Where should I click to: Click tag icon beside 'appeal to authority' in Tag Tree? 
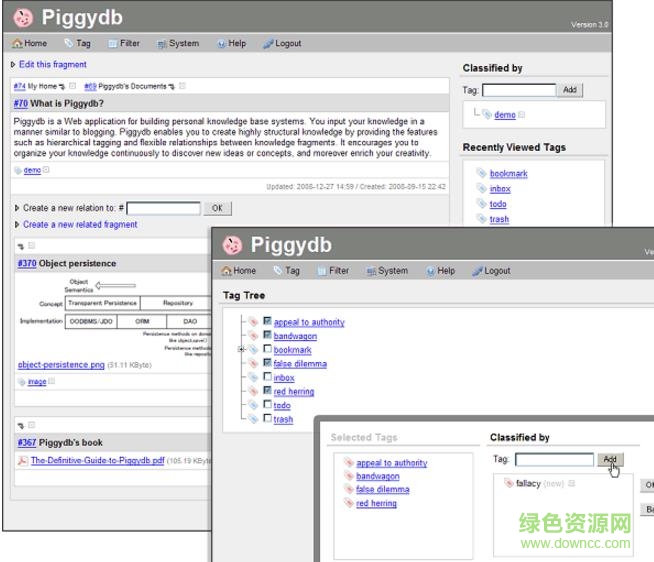[253, 321]
